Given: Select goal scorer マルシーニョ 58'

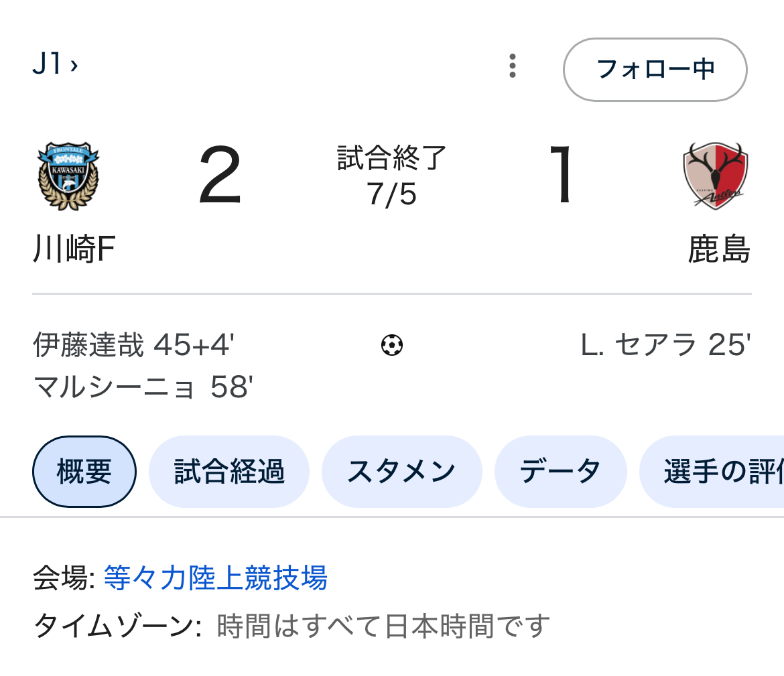Looking at the screenshot, I should pyautogui.click(x=143, y=387).
